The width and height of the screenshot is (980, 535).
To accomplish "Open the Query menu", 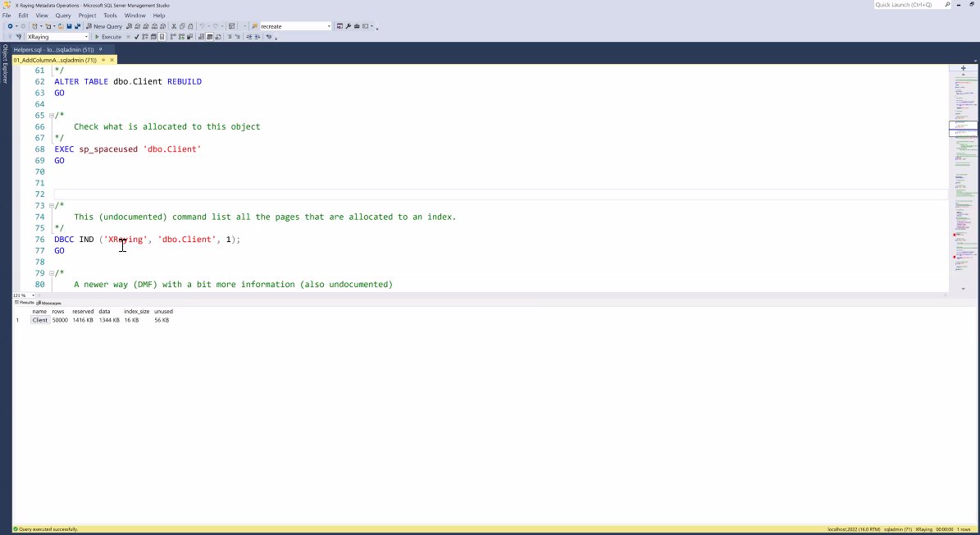I will (x=63, y=15).
